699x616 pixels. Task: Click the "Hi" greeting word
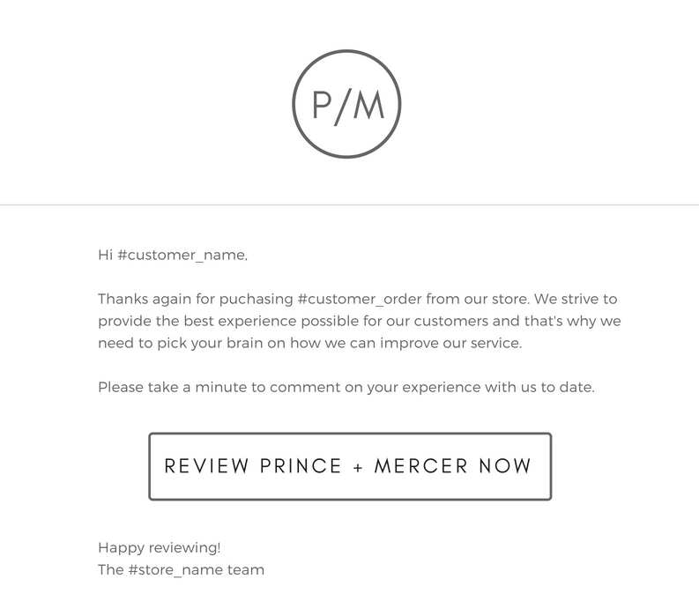click(106, 256)
